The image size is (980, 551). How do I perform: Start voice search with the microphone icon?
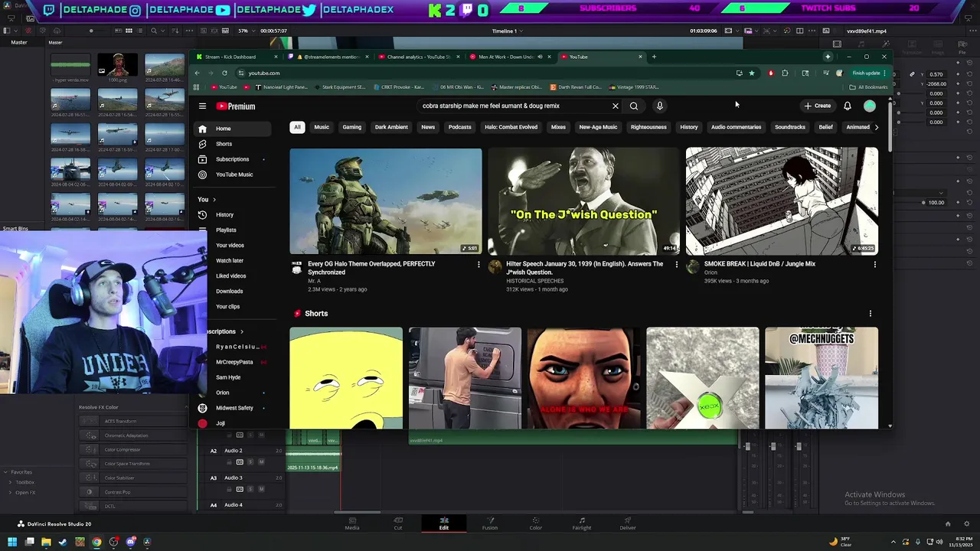click(x=659, y=106)
